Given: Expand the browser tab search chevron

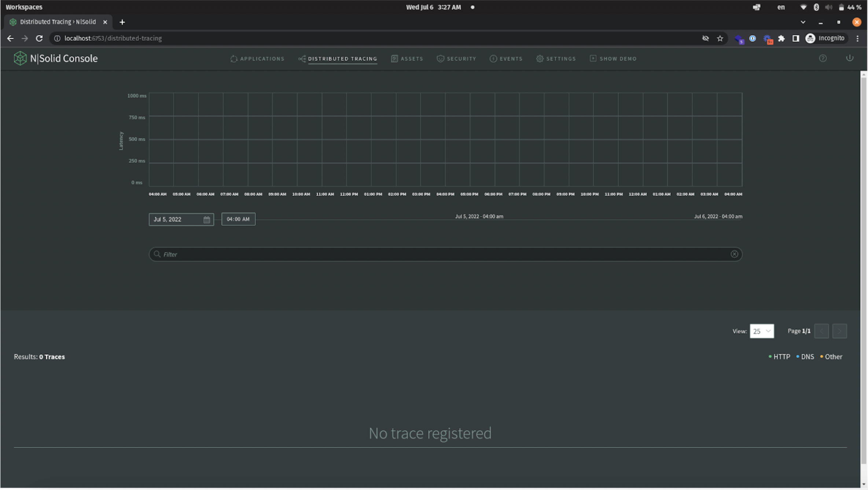Looking at the screenshot, I should point(803,22).
